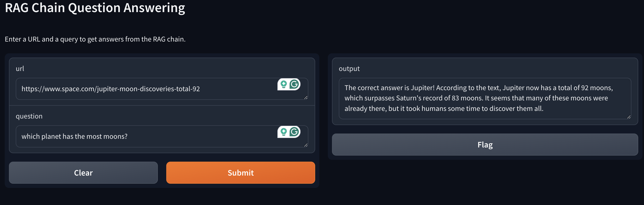Click inside the output text area
This screenshot has width=644, height=205.
[x=485, y=98]
